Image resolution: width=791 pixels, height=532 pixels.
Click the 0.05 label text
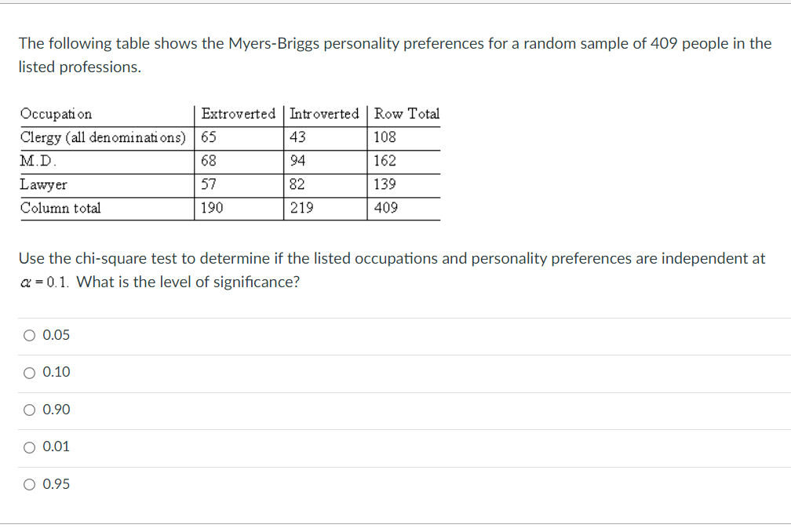click(x=56, y=335)
